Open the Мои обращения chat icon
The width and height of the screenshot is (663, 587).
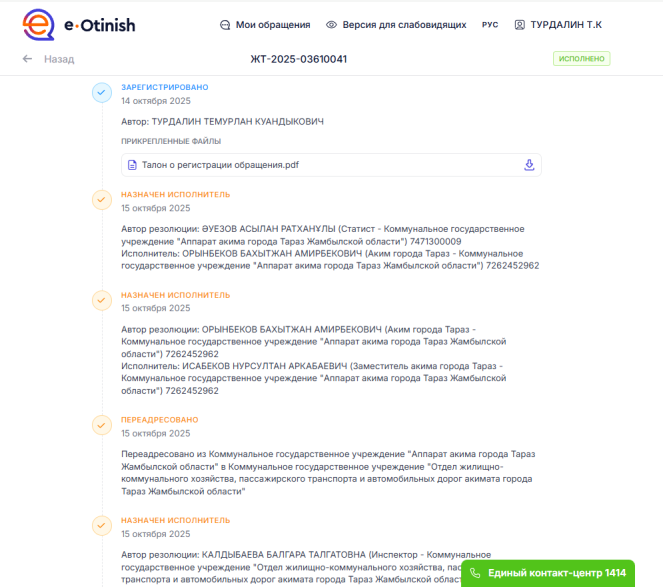click(224, 25)
